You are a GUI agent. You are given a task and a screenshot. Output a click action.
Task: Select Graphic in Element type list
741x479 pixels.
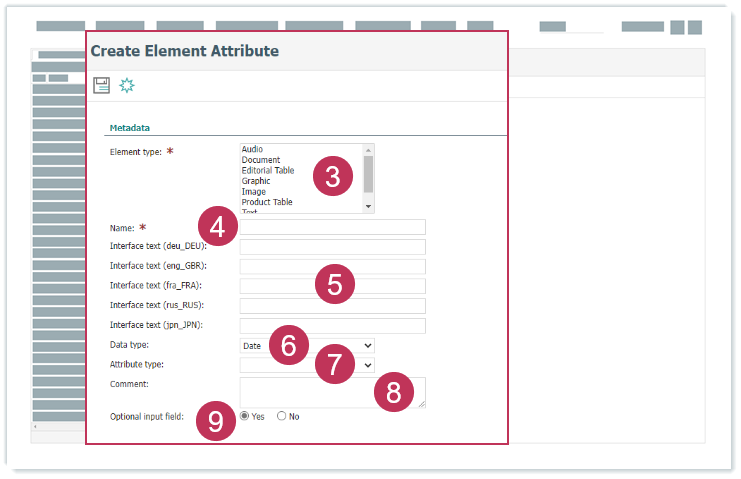(256, 181)
